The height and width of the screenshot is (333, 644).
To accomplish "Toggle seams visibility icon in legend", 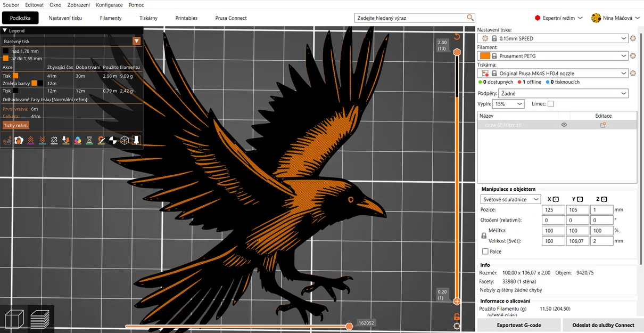I will tap(54, 140).
